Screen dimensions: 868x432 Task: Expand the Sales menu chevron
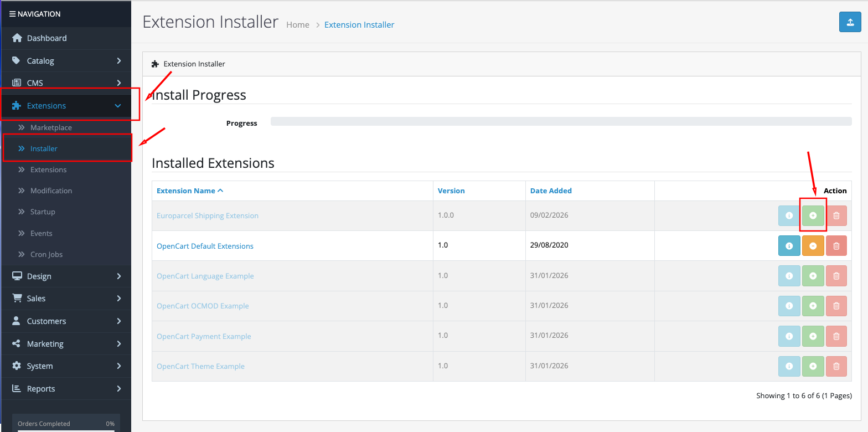(x=118, y=298)
